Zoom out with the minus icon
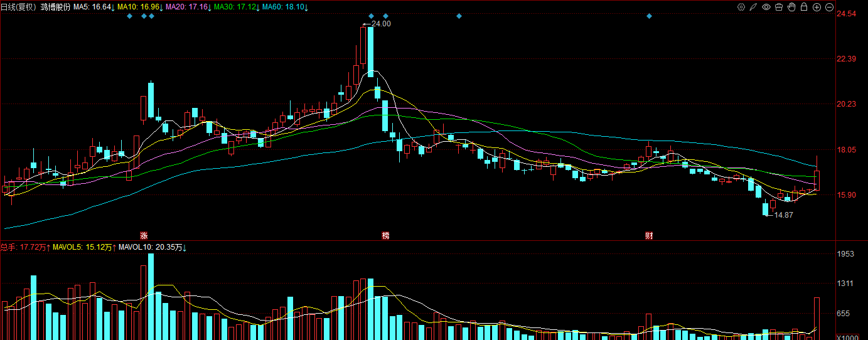The width and height of the screenshot is (868, 340). tap(829, 7)
